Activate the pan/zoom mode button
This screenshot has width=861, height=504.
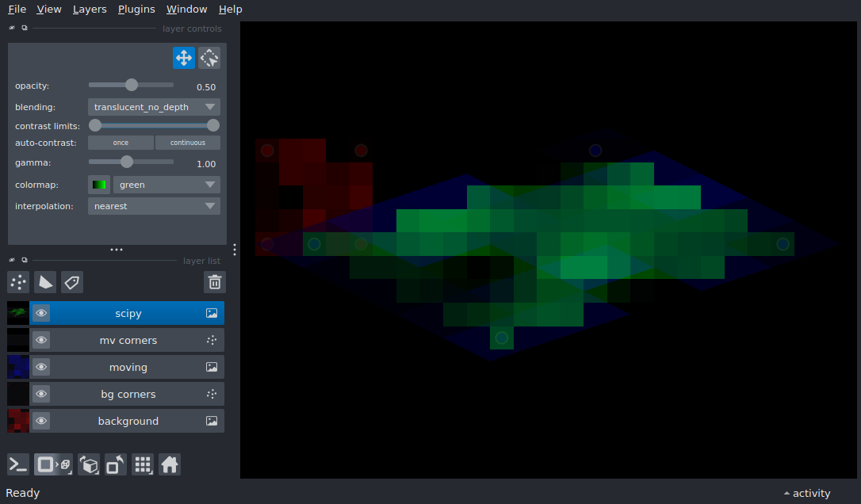pos(183,58)
